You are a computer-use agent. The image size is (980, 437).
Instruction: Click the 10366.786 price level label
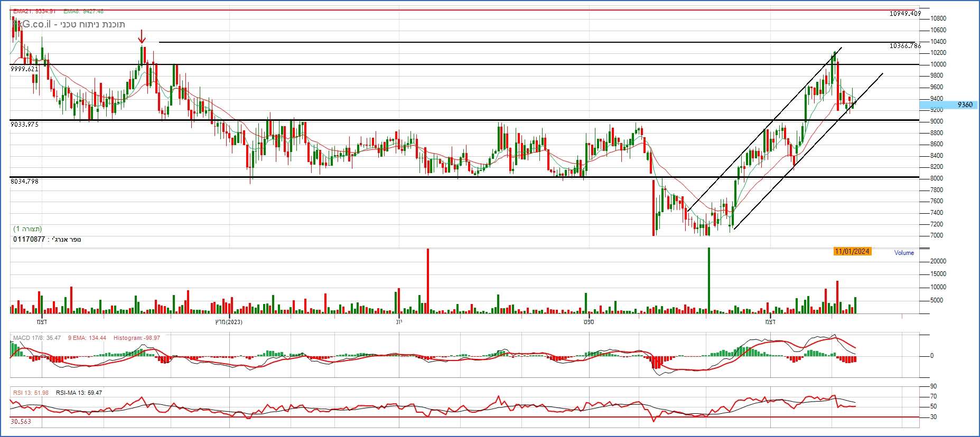[x=904, y=46]
